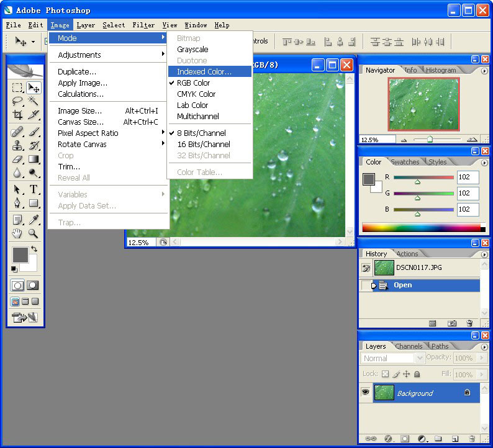The width and height of the screenshot is (493, 448).
Task: Toggle lock all in Layers panel
Action: 417,374
